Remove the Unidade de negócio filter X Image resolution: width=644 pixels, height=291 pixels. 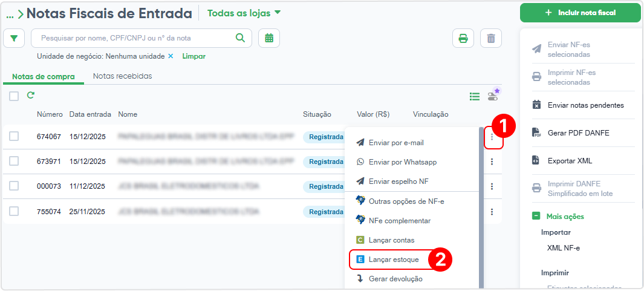click(171, 56)
